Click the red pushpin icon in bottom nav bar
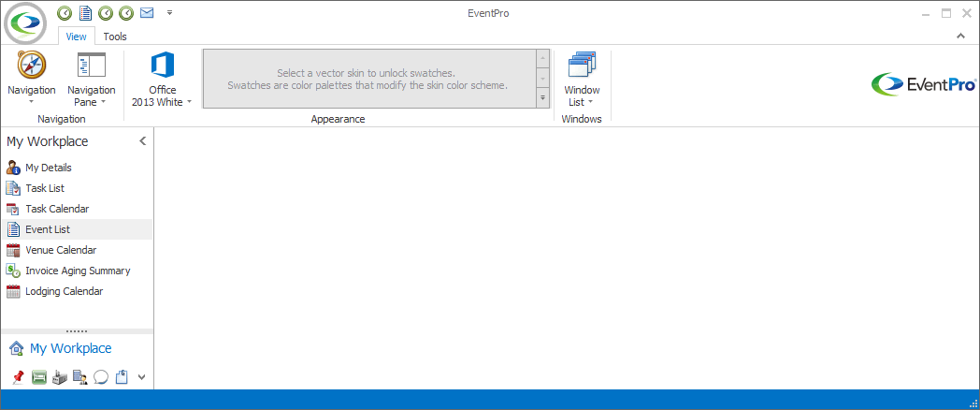 [18, 377]
